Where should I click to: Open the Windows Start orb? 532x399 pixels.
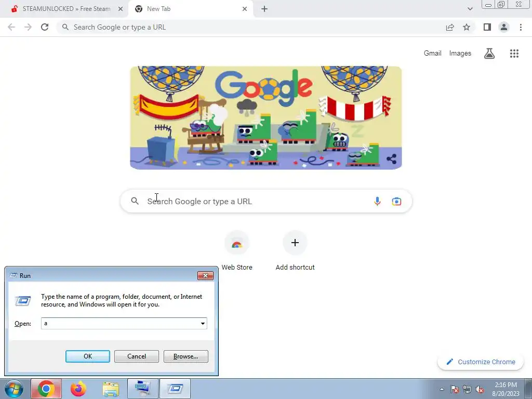click(14, 389)
